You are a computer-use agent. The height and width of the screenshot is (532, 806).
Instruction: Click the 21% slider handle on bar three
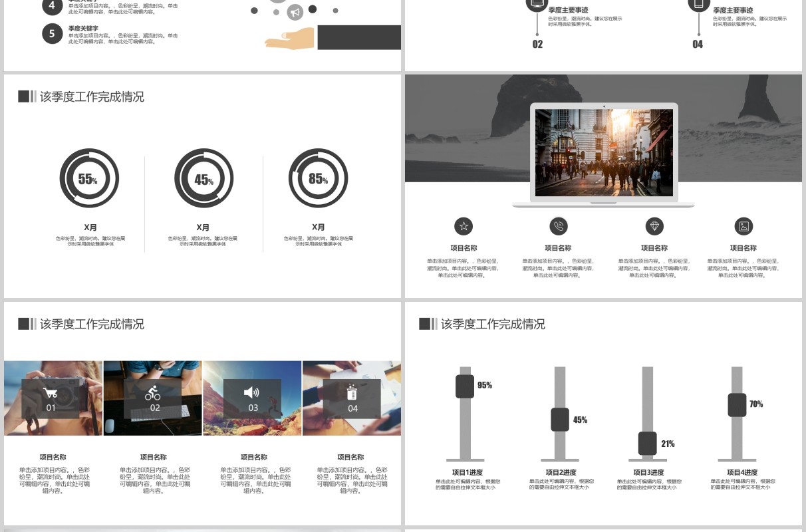click(648, 444)
